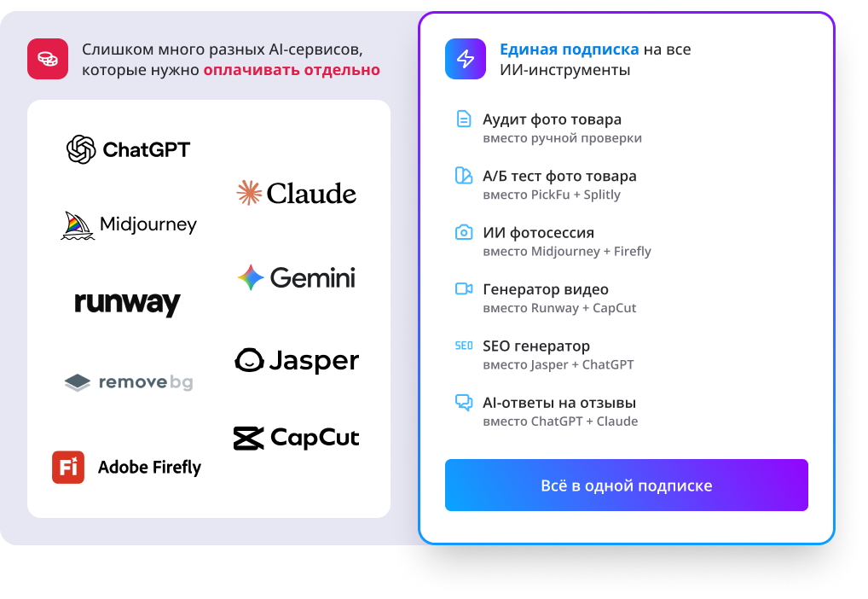Click the SEO icon beside SEO генератор
The image size is (868, 599).
coord(464,346)
